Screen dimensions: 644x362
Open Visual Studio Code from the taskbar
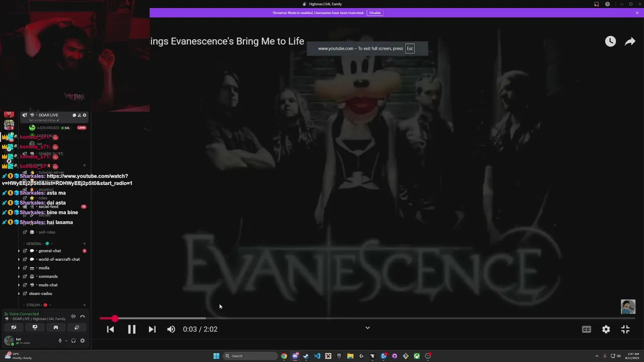pos(317,356)
